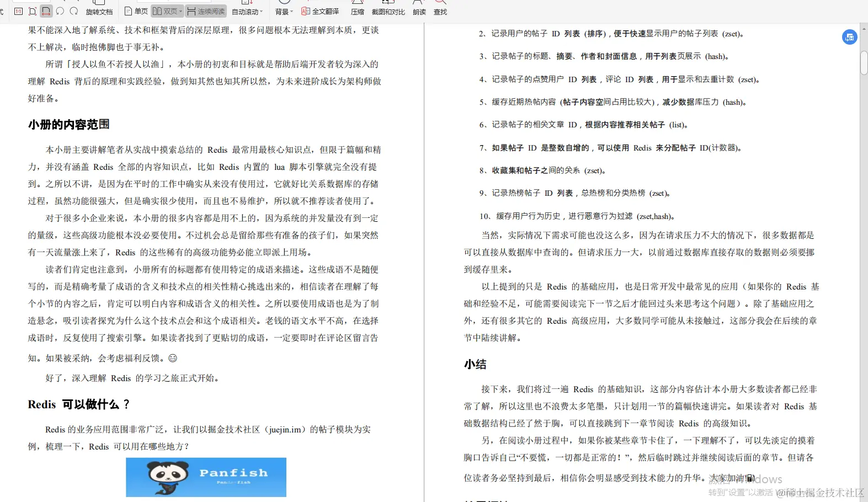Click list item 8 收藏集和帖子之间的关系
Screen dimensions: 868x502
(x=544, y=170)
